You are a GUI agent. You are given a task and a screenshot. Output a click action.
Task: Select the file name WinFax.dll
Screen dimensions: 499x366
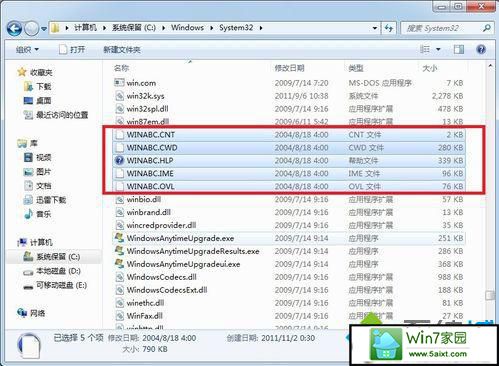click(145, 316)
